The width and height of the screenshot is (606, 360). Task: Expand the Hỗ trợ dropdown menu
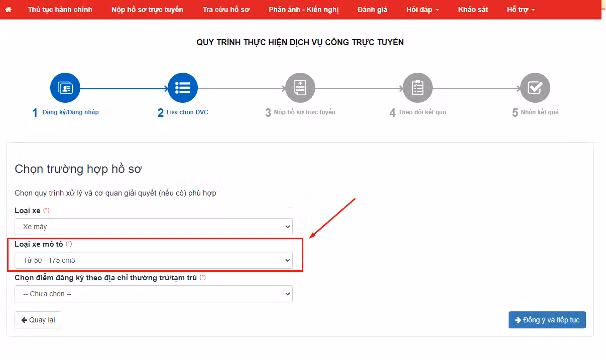tap(521, 9)
